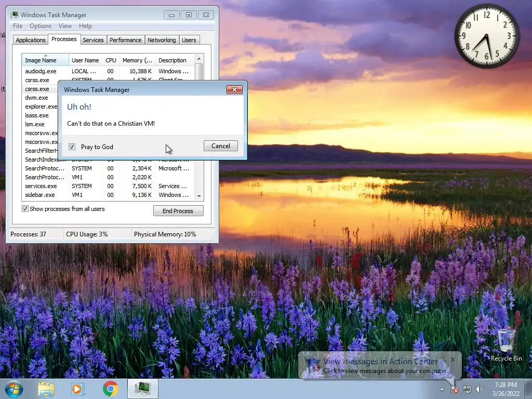Sort by Description column header
532x399 pixels.
click(175, 60)
